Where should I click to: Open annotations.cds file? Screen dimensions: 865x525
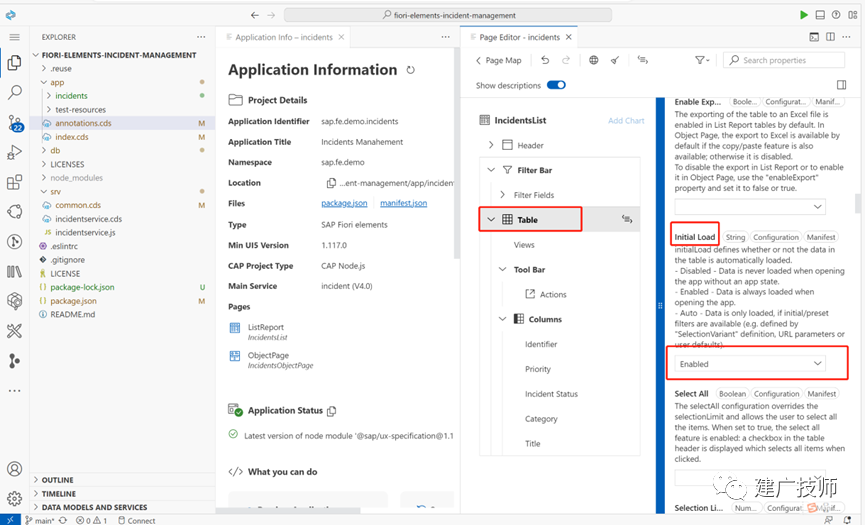click(83, 123)
